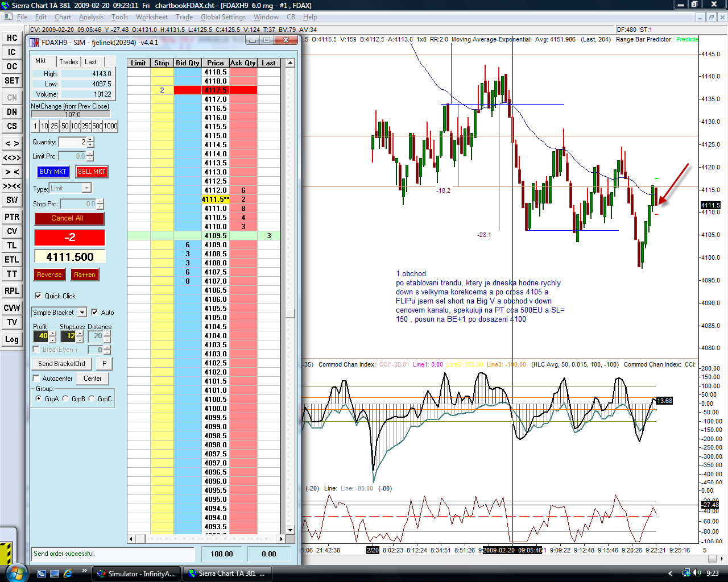Click the P button beside Send BracketOrd

pos(104,364)
